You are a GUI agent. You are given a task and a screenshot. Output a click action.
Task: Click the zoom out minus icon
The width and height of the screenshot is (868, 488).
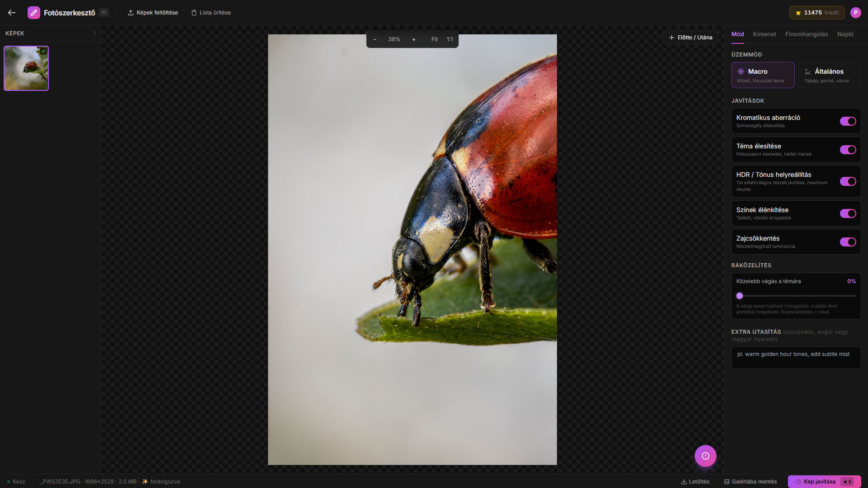[x=375, y=39]
